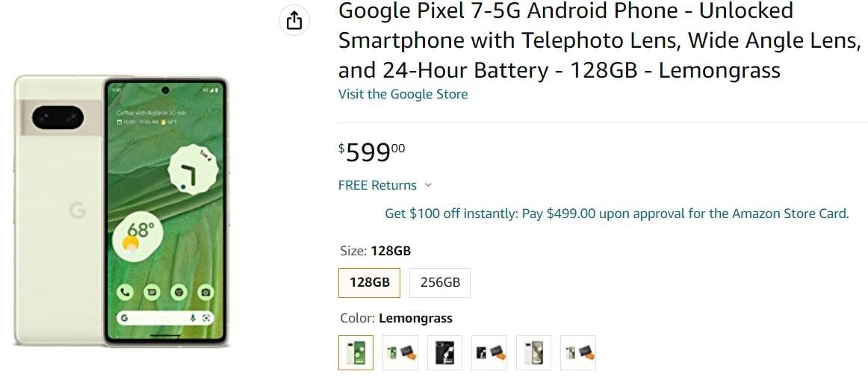
Task: Click the share icon above the product image
Action: 294,20
